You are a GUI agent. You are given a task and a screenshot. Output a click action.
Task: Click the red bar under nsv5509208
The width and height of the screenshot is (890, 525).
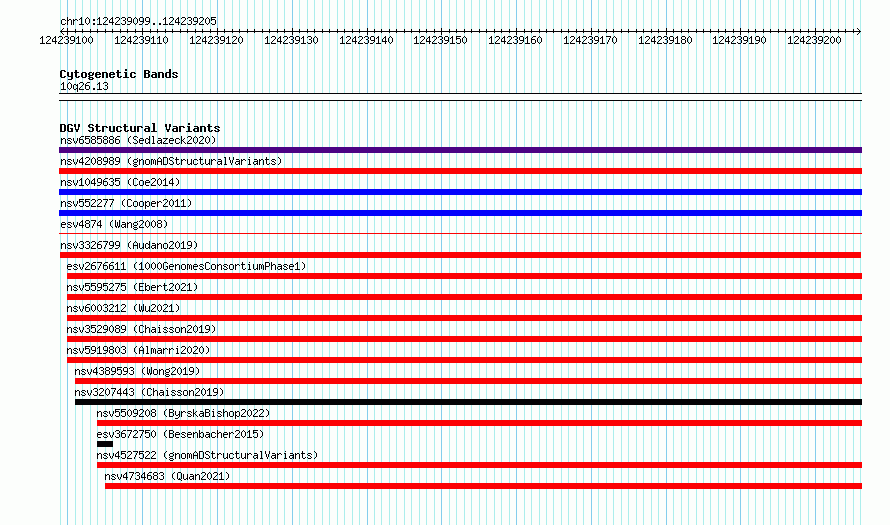tap(480, 423)
